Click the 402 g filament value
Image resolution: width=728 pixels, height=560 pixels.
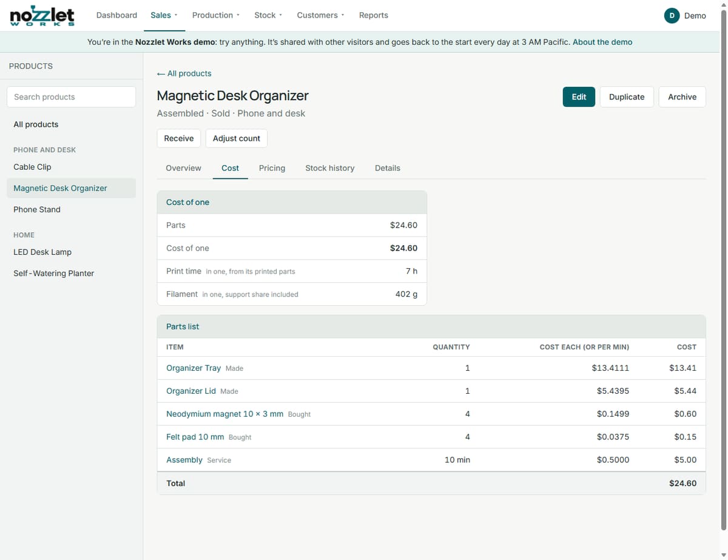[x=406, y=294]
